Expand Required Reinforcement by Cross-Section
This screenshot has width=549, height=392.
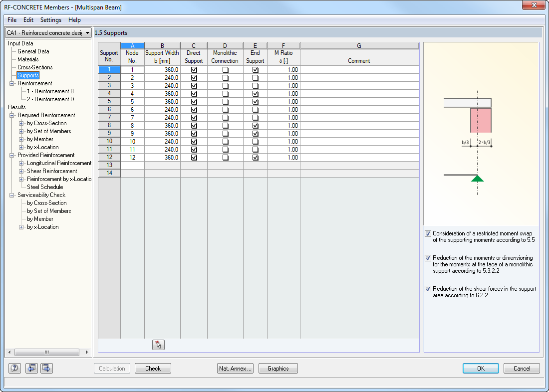click(x=21, y=123)
